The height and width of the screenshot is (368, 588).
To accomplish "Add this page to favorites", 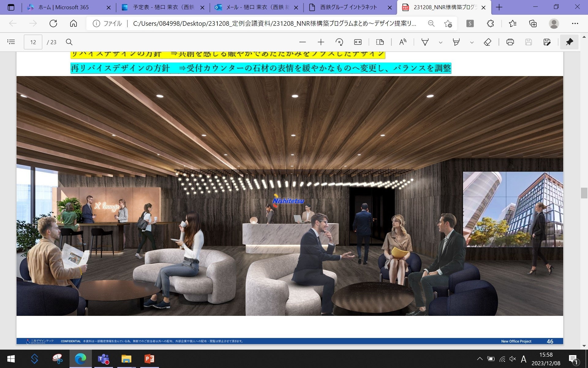I will pos(448,24).
